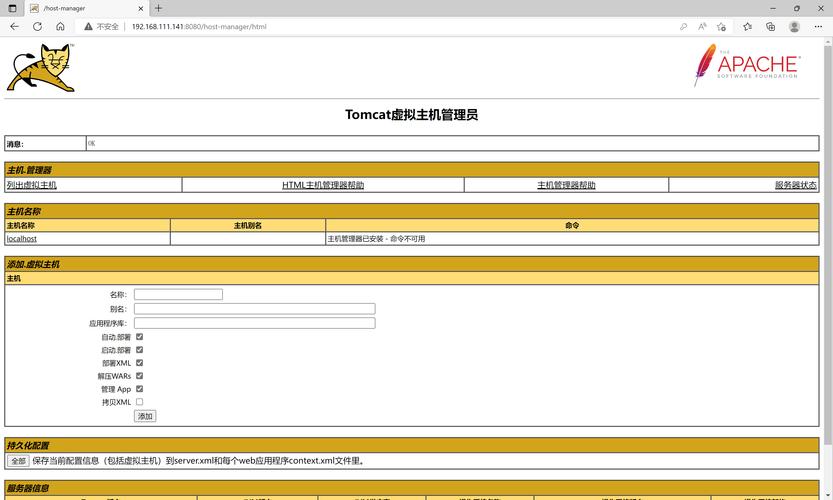Toggle the 管理 App checkbox
This screenshot has width=833, height=500.
(x=140, y=389)
